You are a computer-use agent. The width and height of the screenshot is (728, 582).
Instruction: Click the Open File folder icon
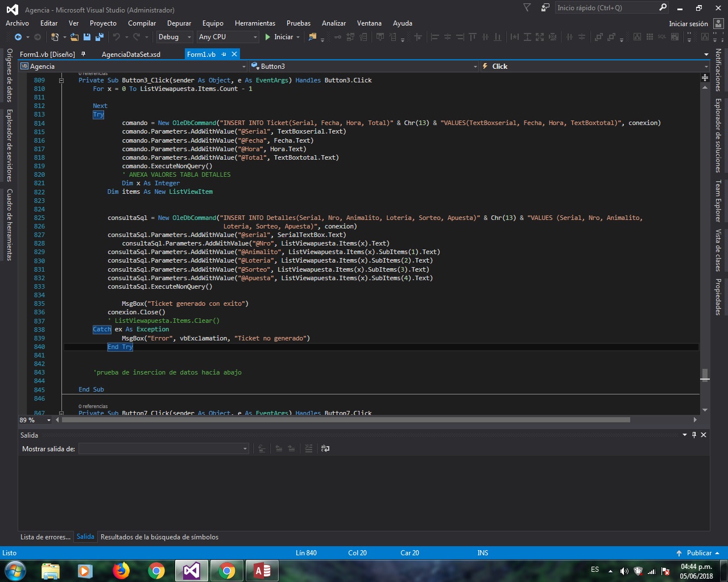click(75, 37)
